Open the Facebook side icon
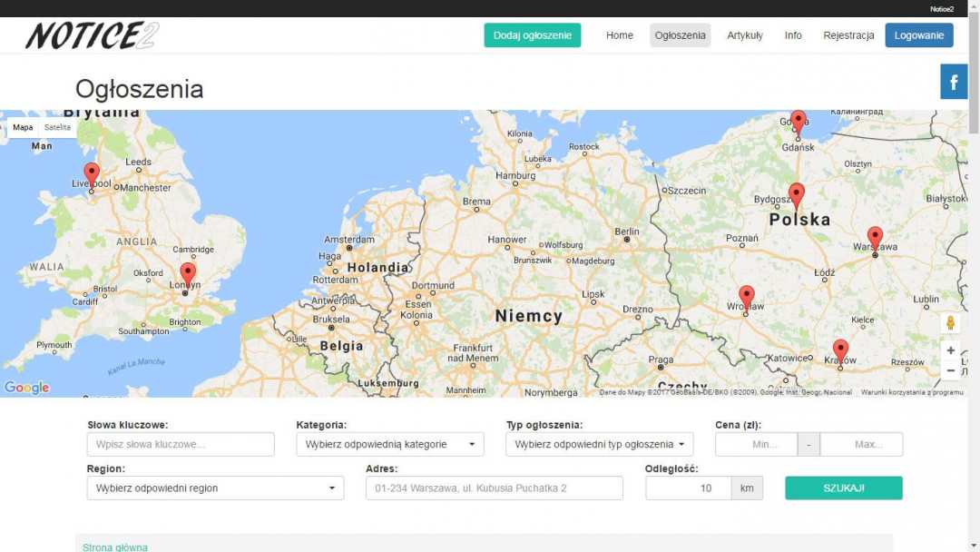This screenshot has height=552, width=980. [x=954, y=83]
